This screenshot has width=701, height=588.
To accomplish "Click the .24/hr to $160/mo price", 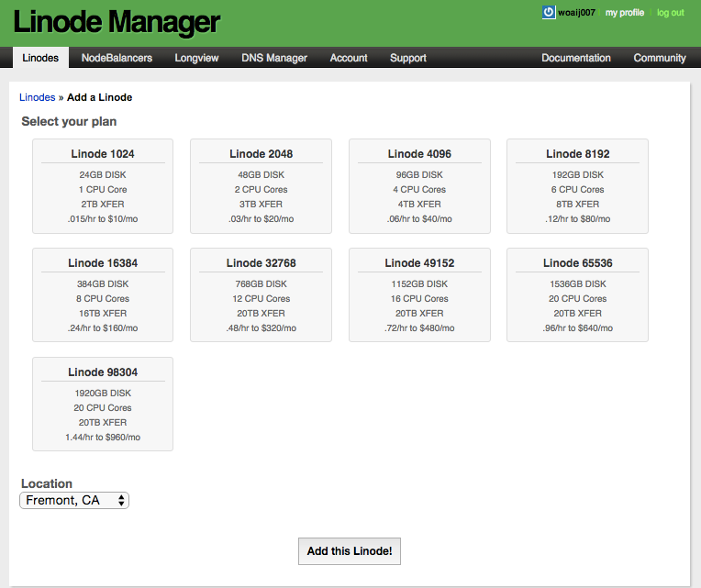I will [103, 328].
